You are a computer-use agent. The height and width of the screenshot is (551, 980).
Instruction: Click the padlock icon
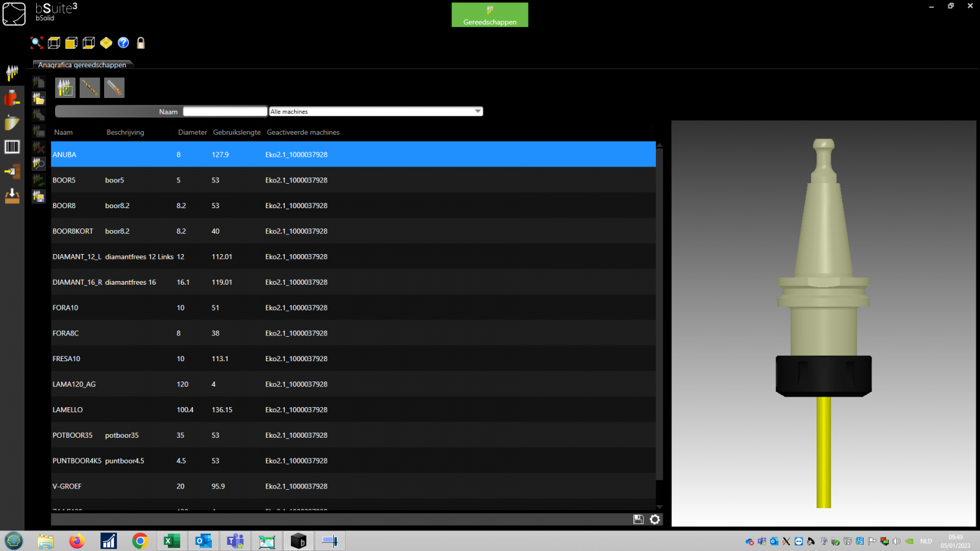tap(141, 43)
